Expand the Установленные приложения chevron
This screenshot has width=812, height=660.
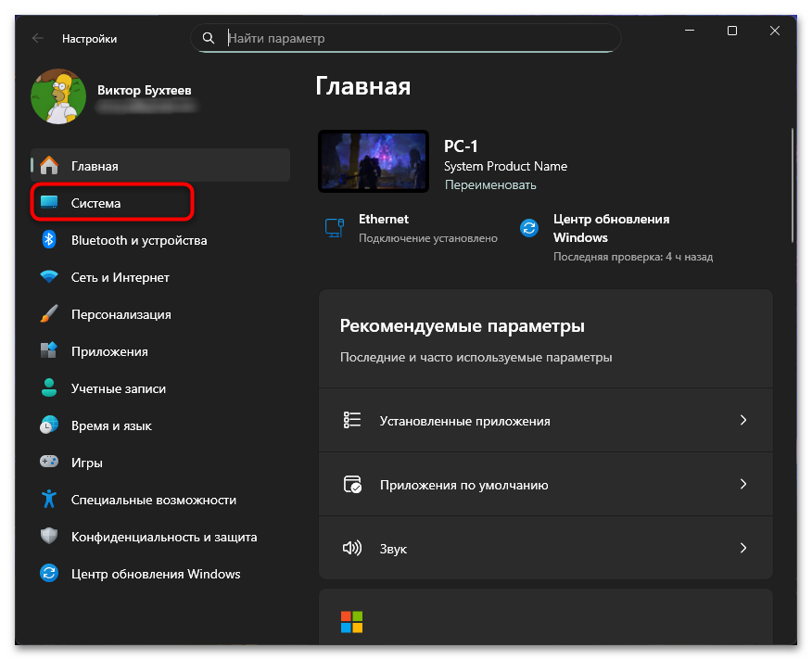743,420
